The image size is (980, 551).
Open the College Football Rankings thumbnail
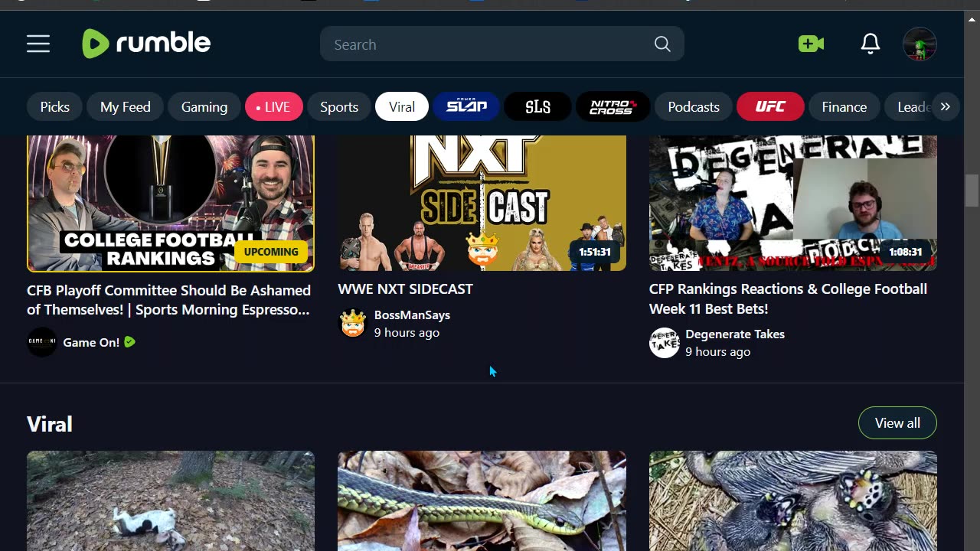pos(171,204)
